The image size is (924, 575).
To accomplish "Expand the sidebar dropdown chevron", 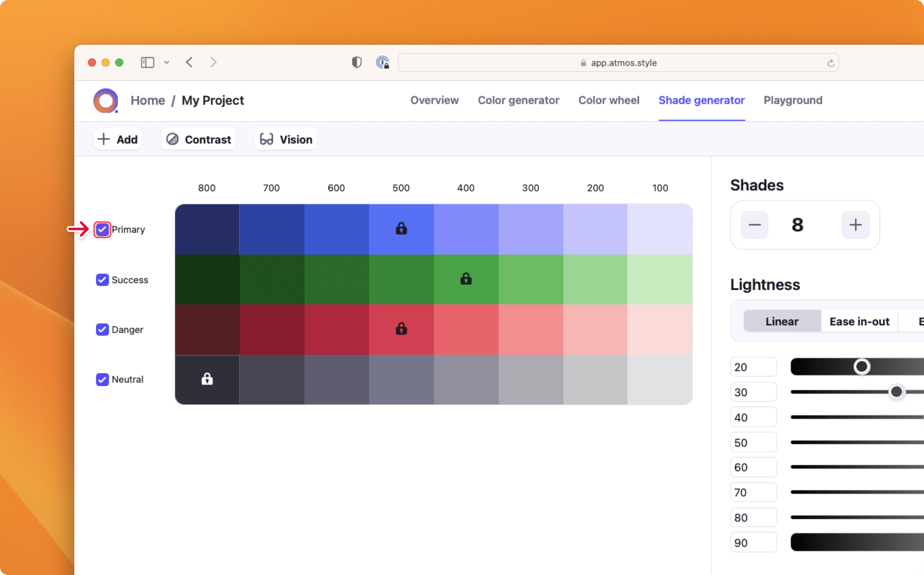I will click(x=167, y=63).
